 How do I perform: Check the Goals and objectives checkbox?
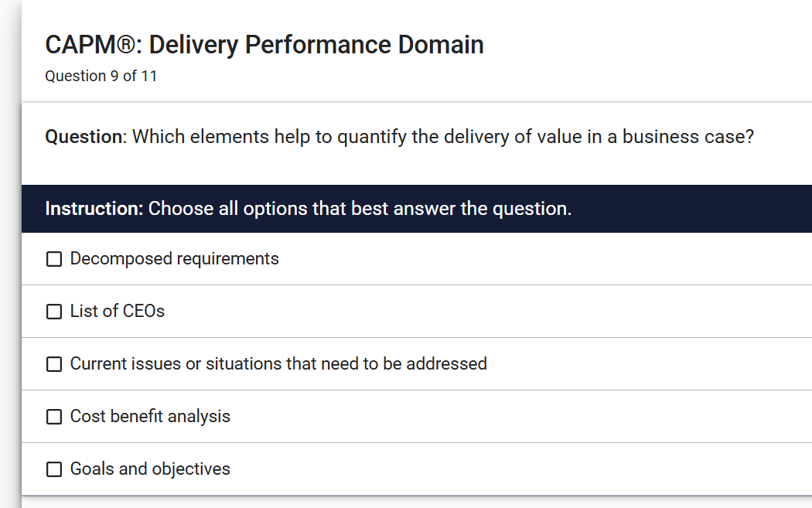click(x=53, y=469)
